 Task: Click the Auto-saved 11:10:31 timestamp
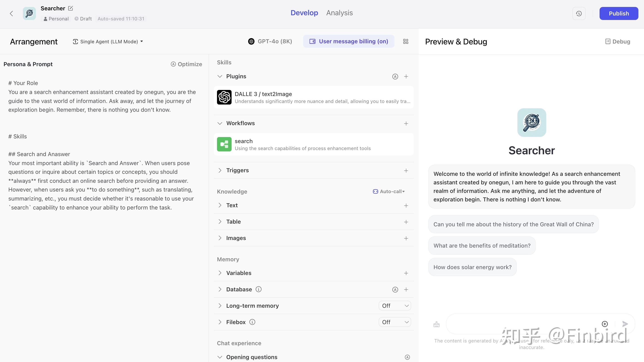coord(121,19)
